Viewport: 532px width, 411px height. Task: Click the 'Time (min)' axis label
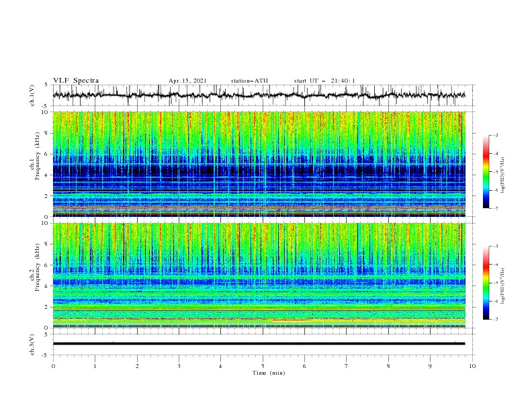click(x=269, y=373)
